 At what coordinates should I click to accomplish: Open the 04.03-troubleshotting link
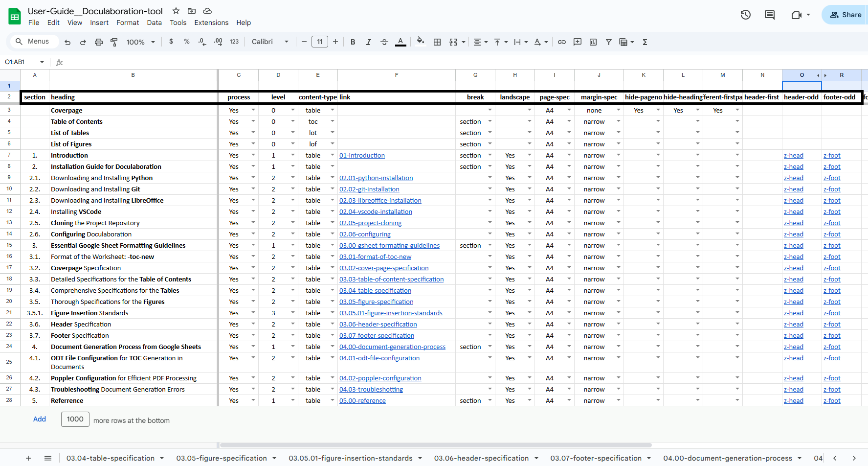pyautogui.click(x=371, y=389)
